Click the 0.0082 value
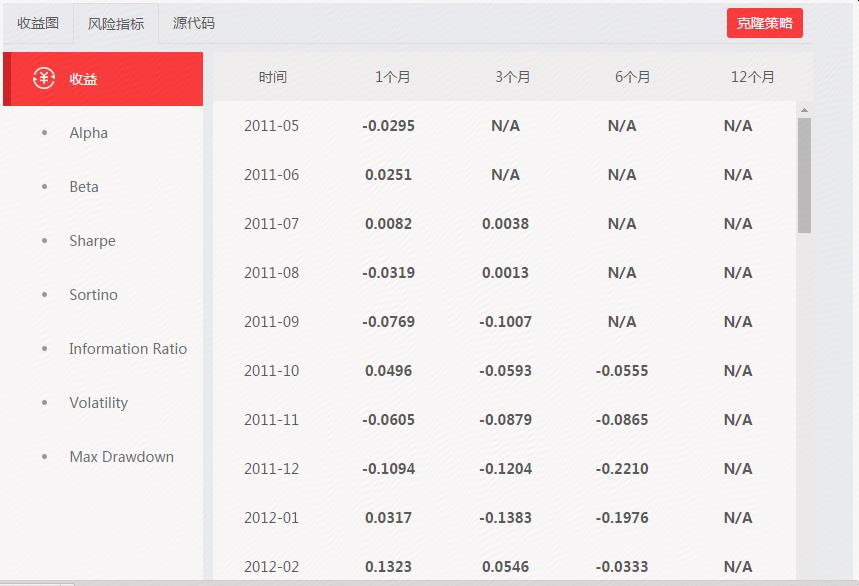This screenshot has height=586, width=859. 388,224
